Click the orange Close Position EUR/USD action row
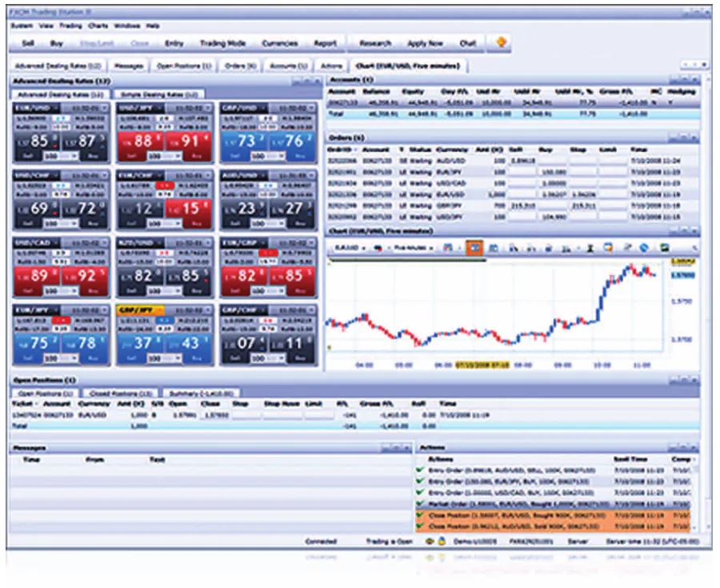The width and height of the screenshot is (720, 588). [x=552, y=515]
